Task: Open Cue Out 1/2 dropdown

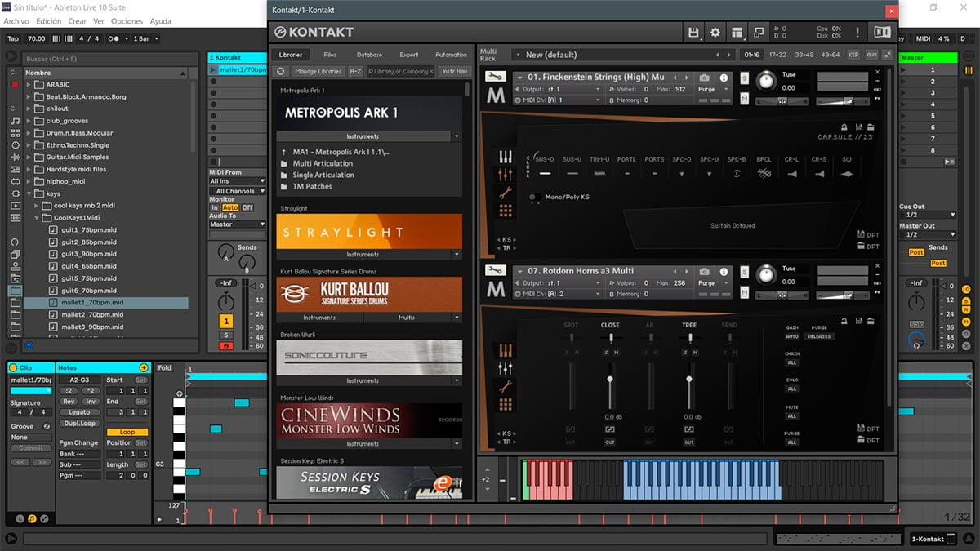Action: point(928,215)
